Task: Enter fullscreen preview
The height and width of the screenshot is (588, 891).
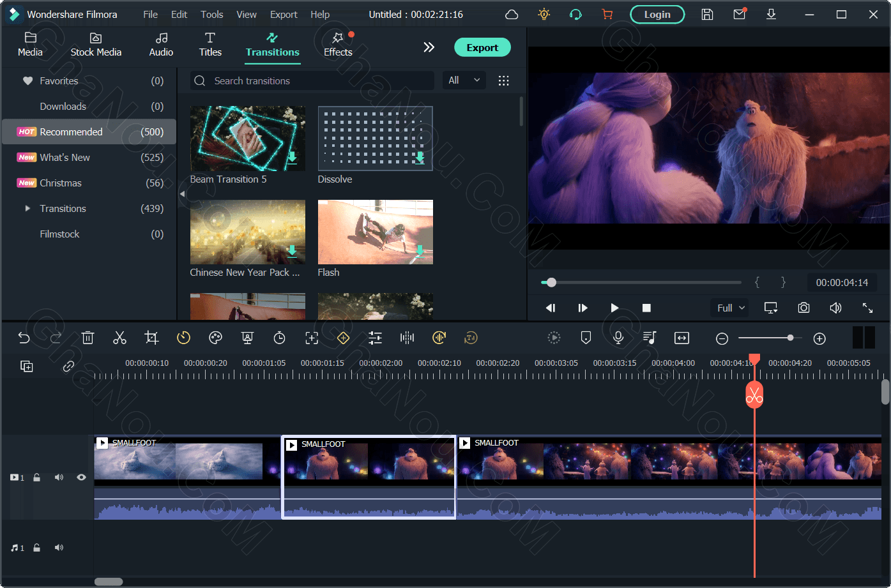Action: point(867,308)
